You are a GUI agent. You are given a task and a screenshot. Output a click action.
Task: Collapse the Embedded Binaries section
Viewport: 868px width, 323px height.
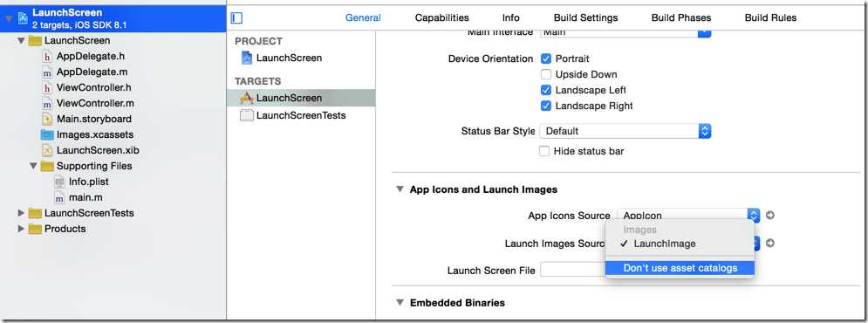tap(400, 303)
